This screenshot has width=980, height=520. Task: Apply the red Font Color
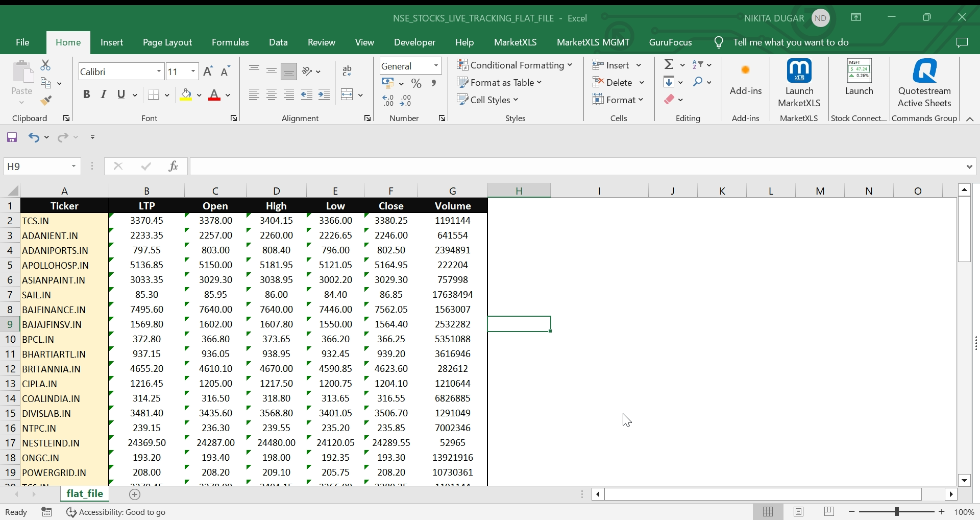click(x=214, y=95)
